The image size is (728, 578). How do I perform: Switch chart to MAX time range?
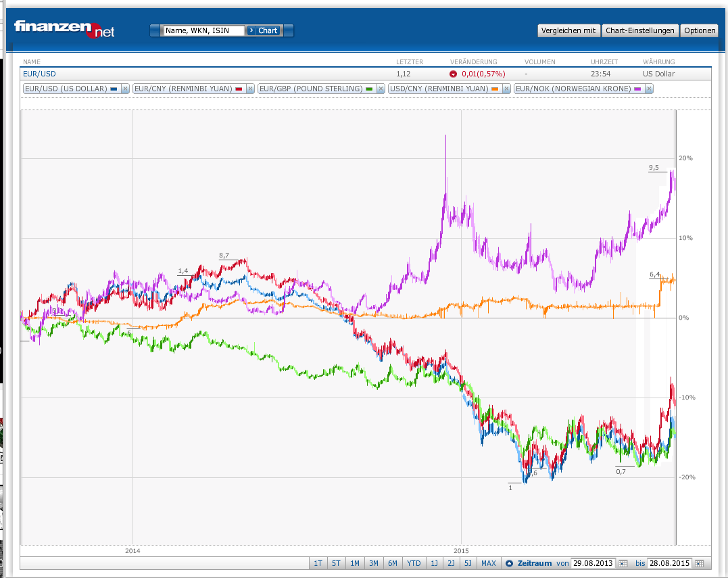point(489,563)
